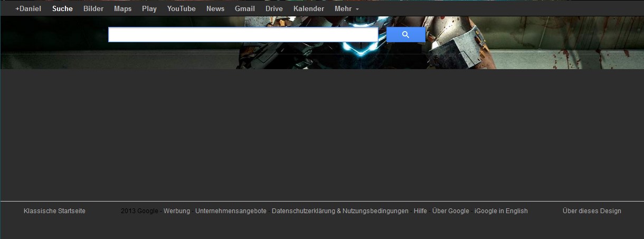Expand the Mehr dropdown menu
This screenshot has width=644, height=239.
347,8
